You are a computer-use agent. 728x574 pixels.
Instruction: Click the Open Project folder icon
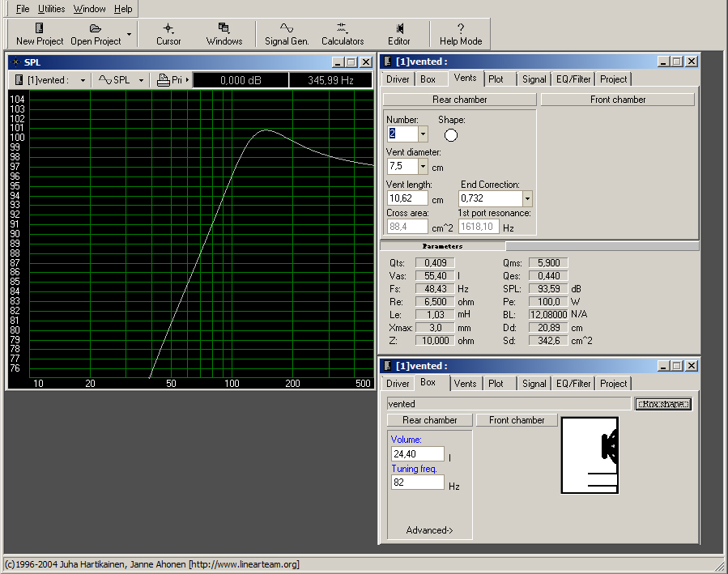[96, 28]
